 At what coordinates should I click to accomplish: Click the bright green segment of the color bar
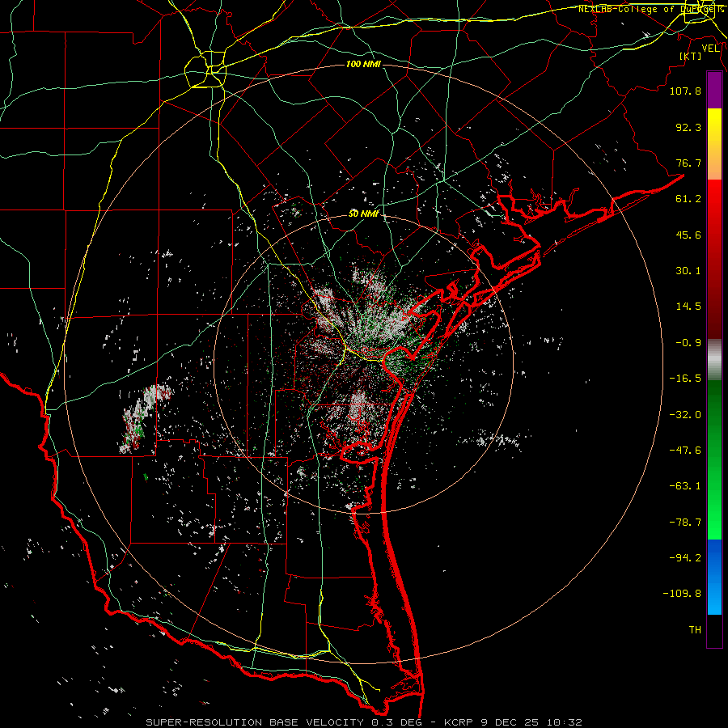click(714, 459)
